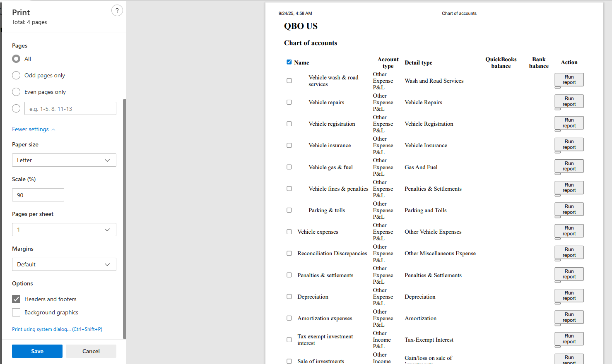The image size is (612, 364).
Task: Run report for Penalties & settlements account
Action: click(x=569, y=274)
